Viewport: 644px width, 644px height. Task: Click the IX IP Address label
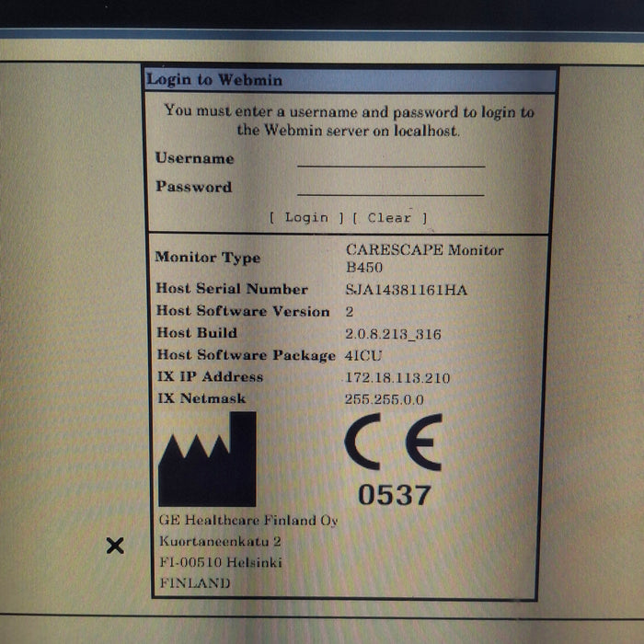point(210,376)
